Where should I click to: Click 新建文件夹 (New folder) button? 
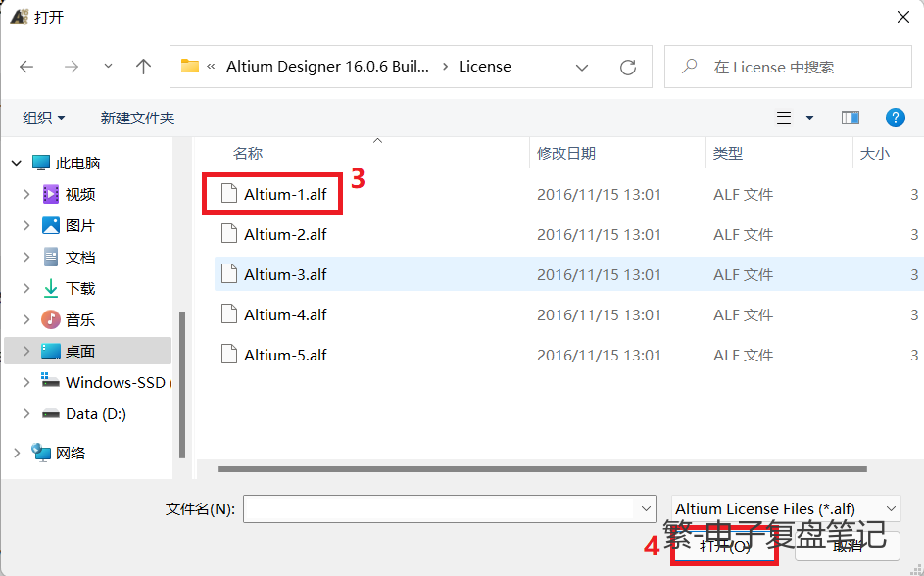(137, 118)
